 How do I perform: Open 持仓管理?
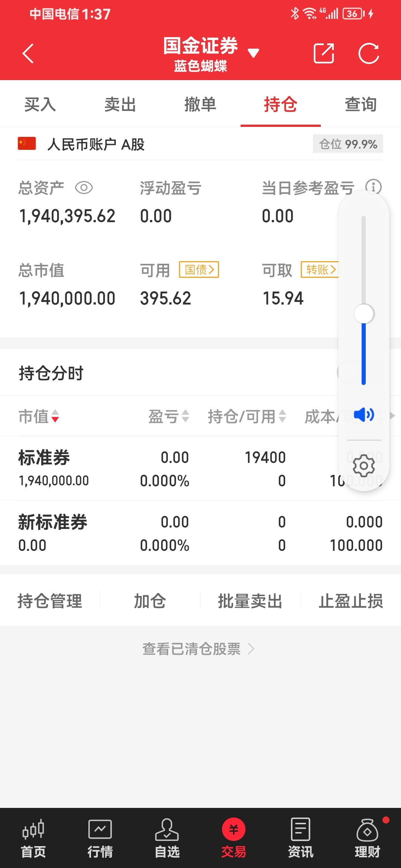(50, 601)
